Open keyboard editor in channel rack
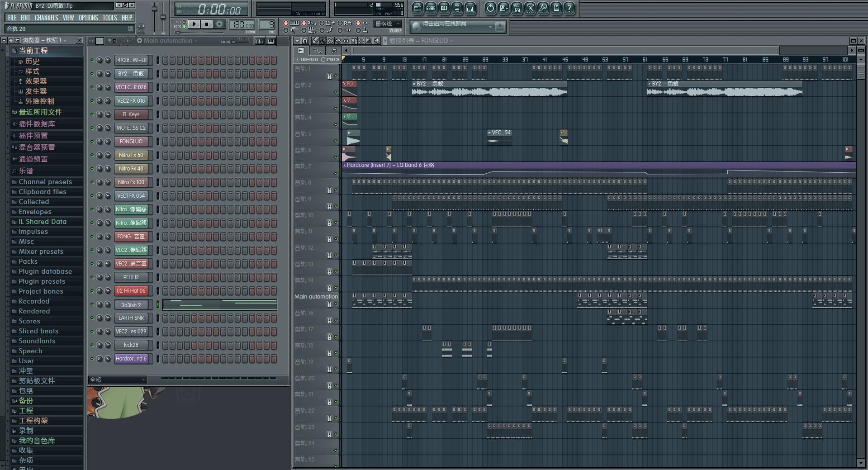The height and width of the screenshot is (470, 868). click(270, 41)
